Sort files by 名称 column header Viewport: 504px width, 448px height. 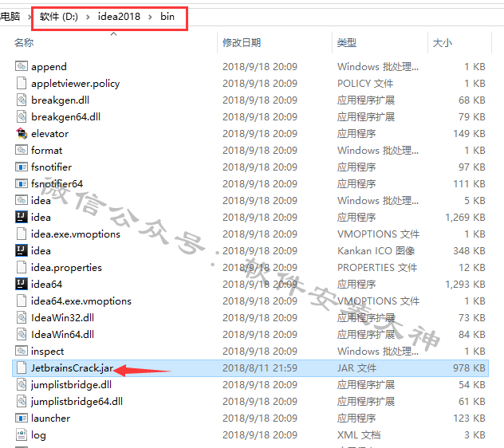coord(24,42)
